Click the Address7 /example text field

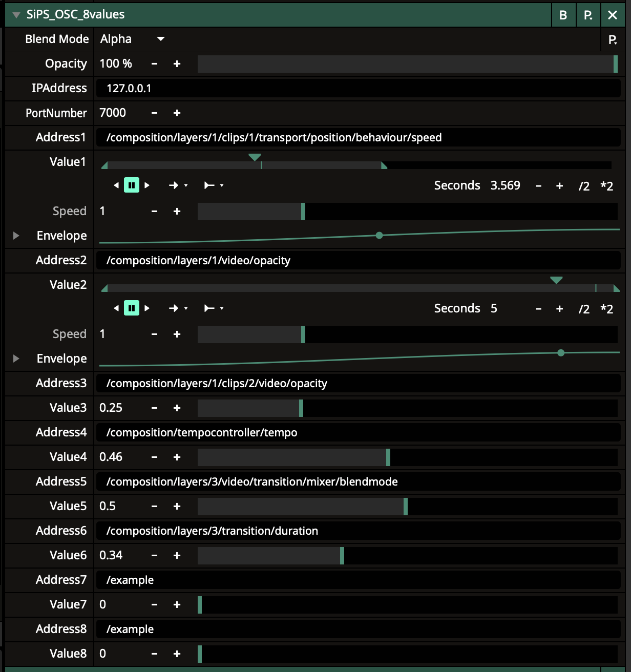357,580
